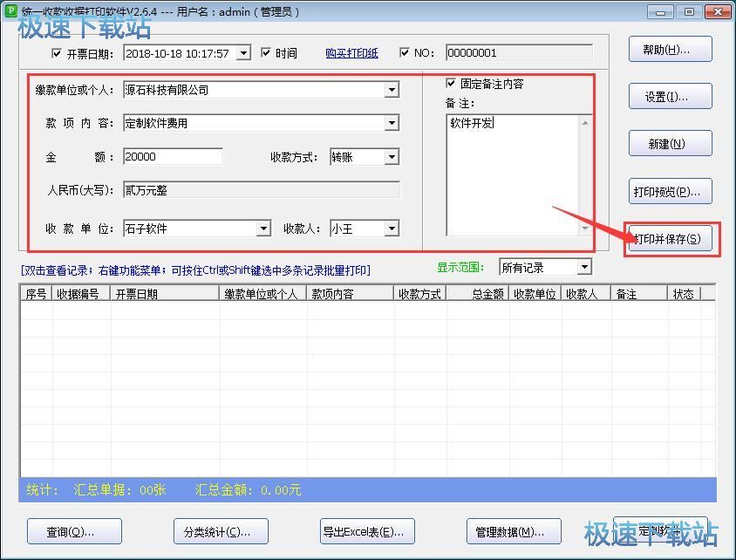Minimize the receipt software window
The image size is (736, 560).
[660, 11]
